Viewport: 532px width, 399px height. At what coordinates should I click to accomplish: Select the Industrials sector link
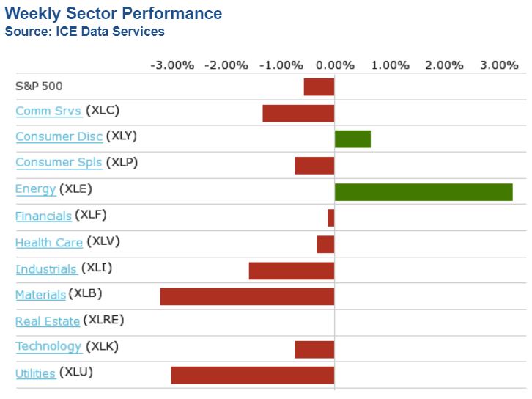point(46,269)
